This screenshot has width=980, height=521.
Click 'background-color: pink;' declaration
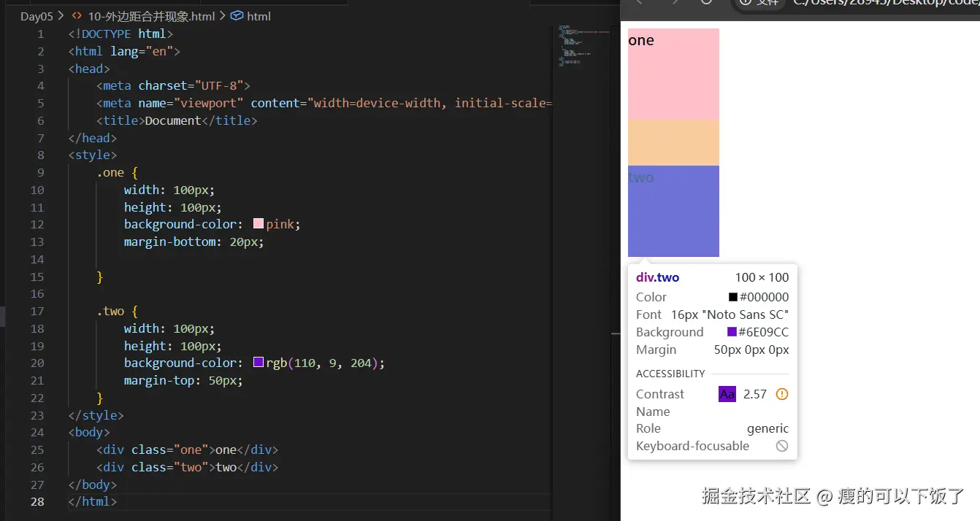tap(213, 224)
